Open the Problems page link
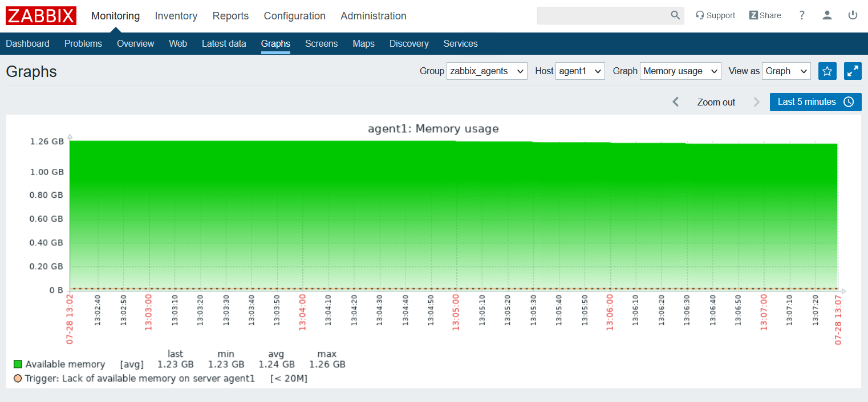 pyautogui.click(x=83, y=43)
